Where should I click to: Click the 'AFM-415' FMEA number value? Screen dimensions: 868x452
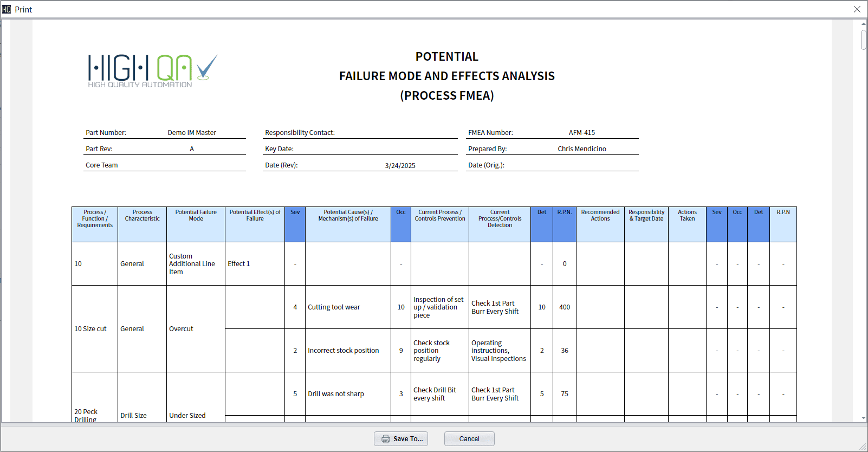582,132
